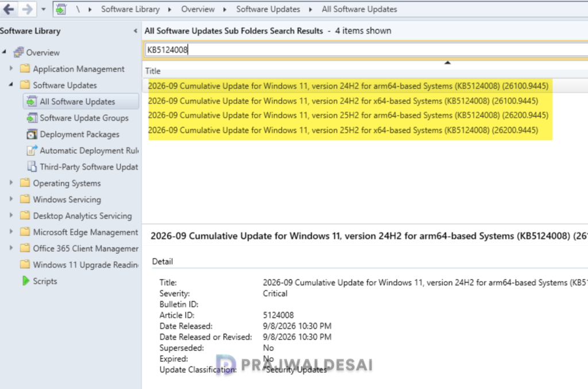Click the Automatic Deployment Rules icon
Screen dimensions: 588x389
point(32,150)
